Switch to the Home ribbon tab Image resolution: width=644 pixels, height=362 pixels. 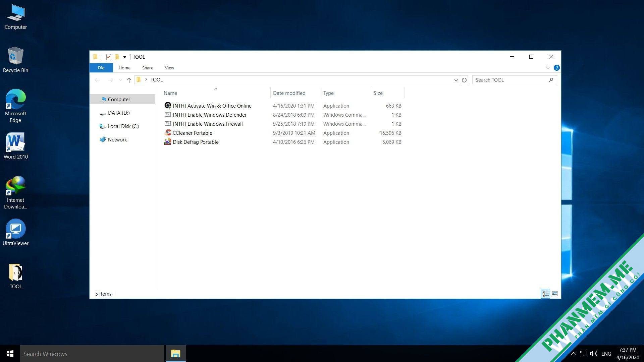click(x=124, y=68)
